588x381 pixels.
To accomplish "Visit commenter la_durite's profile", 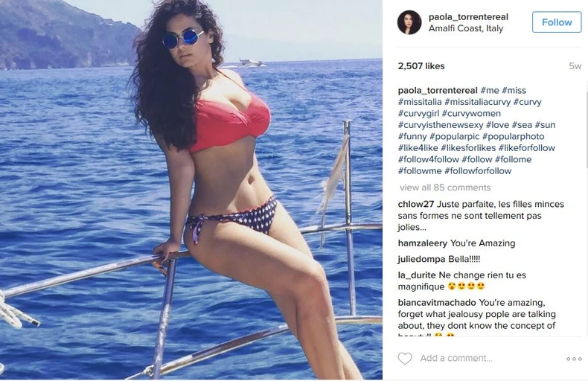I will (x=417, y=275).
